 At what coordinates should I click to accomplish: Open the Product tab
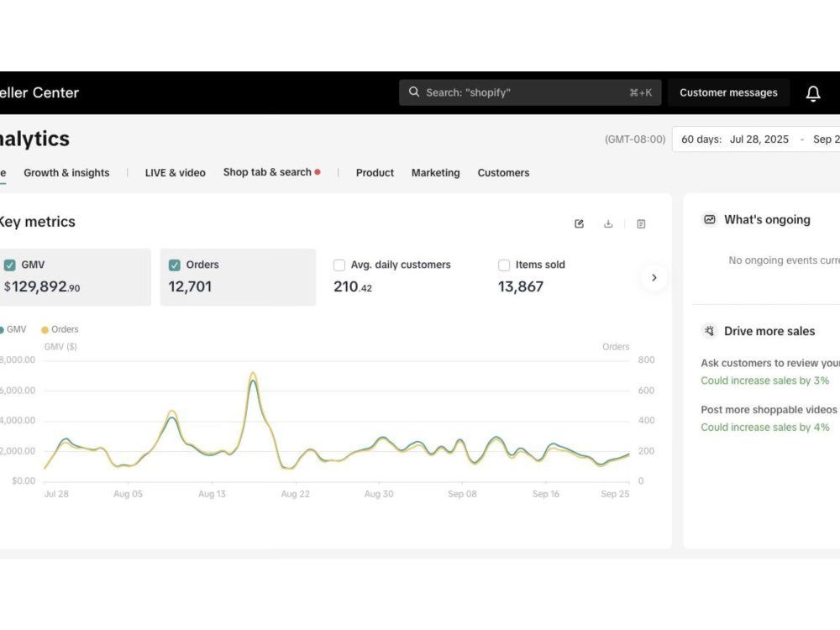click(375, 173)
